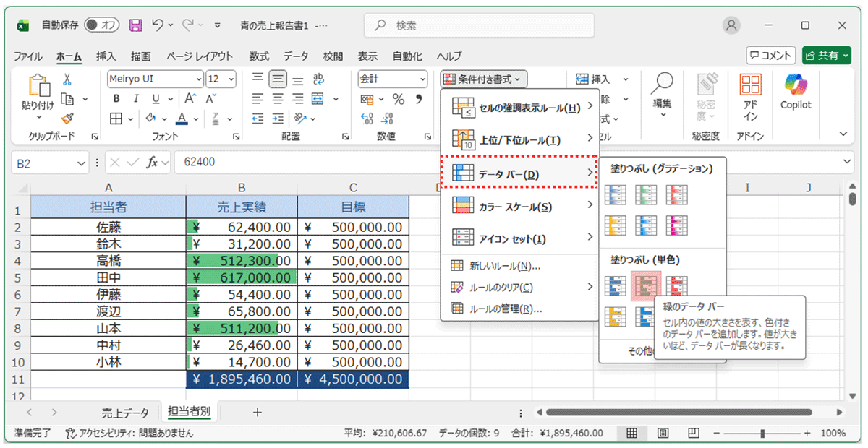Switch to Page Layout view in status bar

click(x=663, y=433)
